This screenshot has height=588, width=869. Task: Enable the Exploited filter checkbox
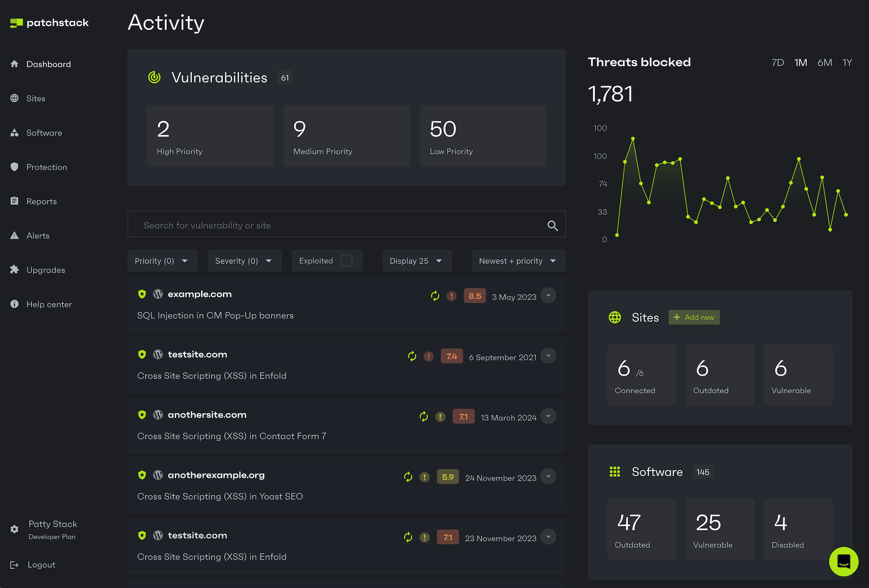(x=347, y=260)
